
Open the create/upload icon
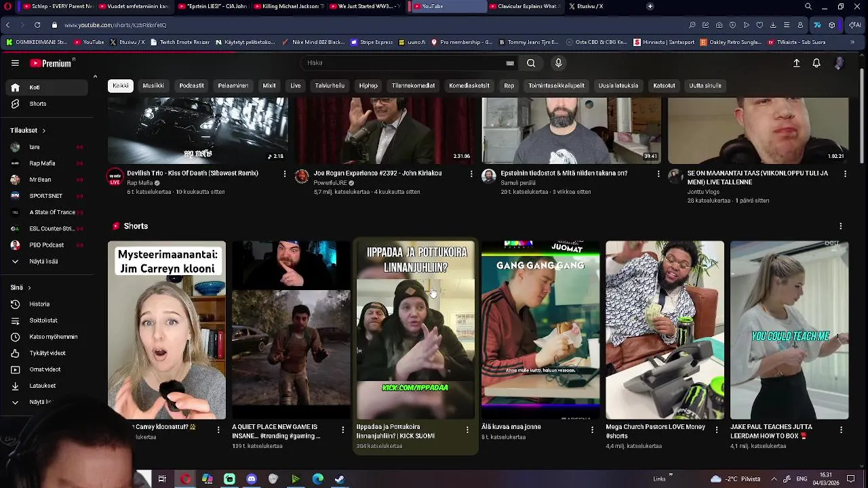tap(797, 63)
